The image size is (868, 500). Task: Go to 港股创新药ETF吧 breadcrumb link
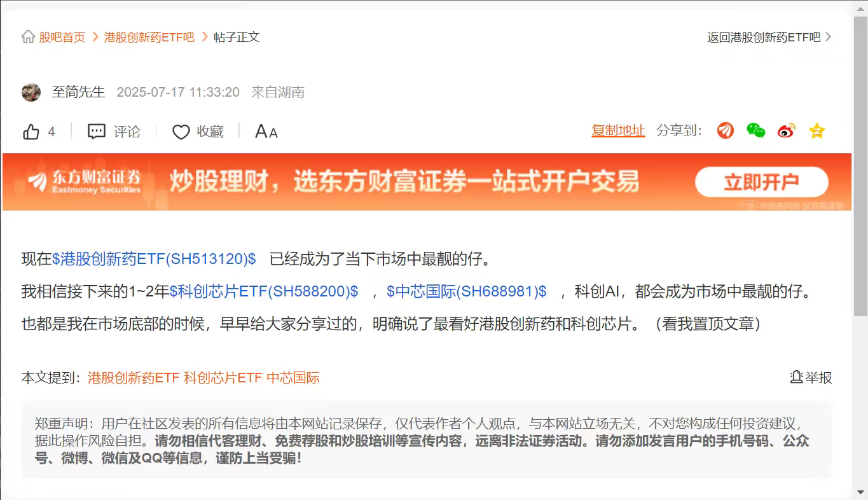coord(149,37)
